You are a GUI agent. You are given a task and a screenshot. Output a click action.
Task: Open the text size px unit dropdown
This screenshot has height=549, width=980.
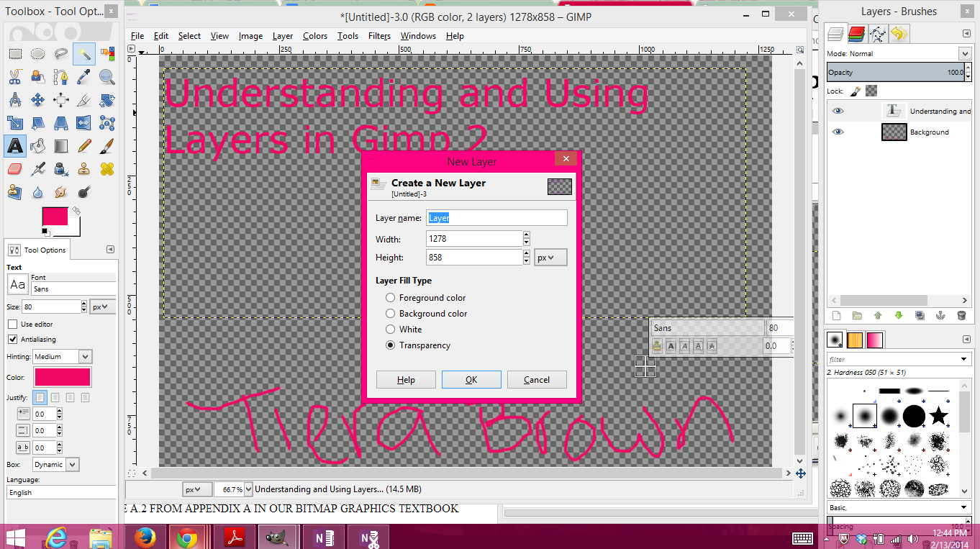point(103,307)
